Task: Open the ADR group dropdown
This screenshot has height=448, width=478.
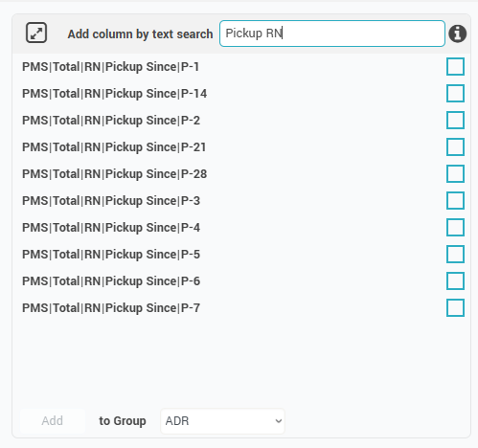Action: (x=222, y=421)
